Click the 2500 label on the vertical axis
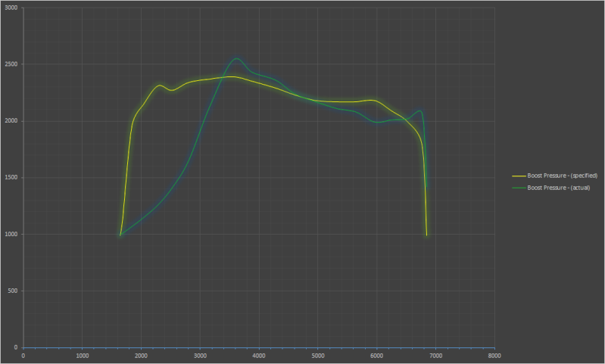Viewport: 605px width, 364px height. point(10,64)
